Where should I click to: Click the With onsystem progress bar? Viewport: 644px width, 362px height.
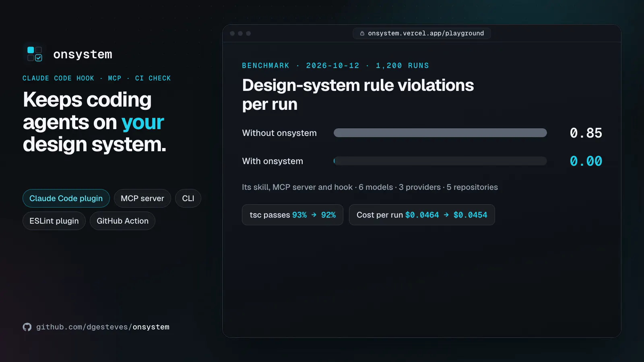(x=440, y=161)
